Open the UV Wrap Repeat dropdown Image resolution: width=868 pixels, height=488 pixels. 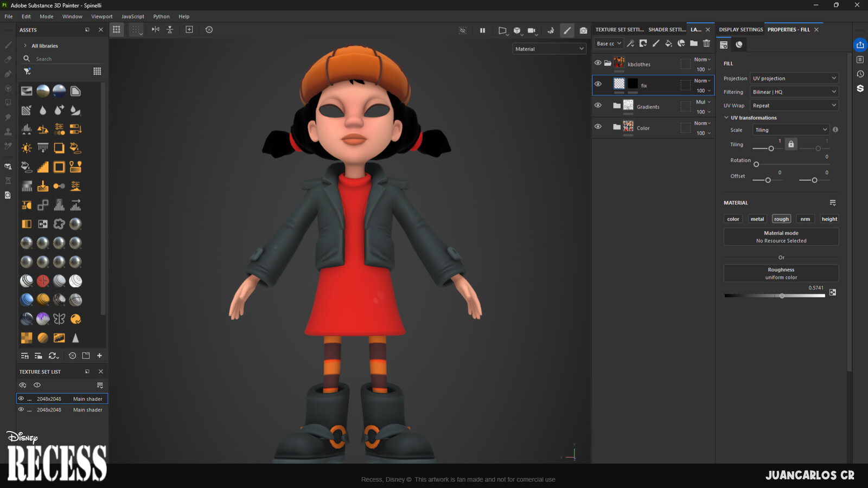point(794,106)
